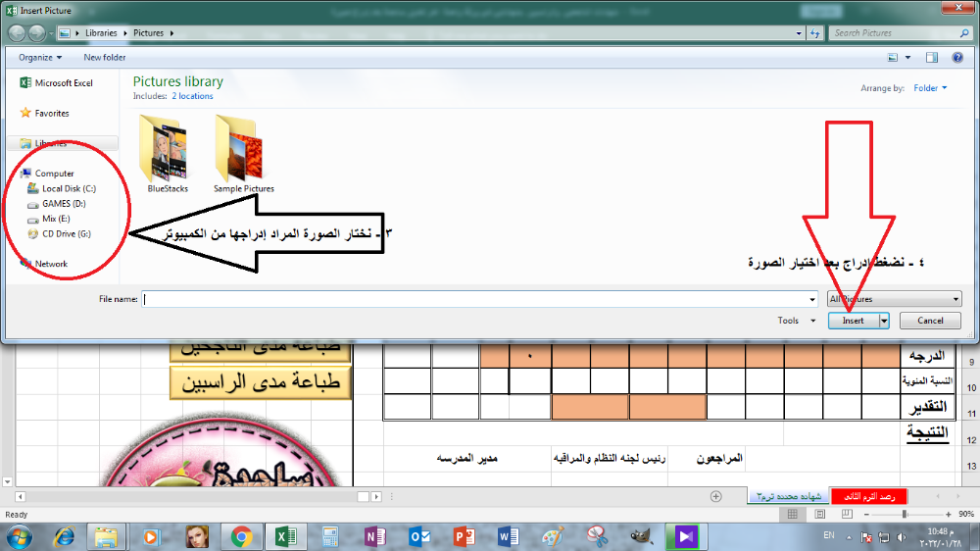
Task: Switch to the رصد الترم الثانى sheet tab
Action: click(x=869, y=497)
